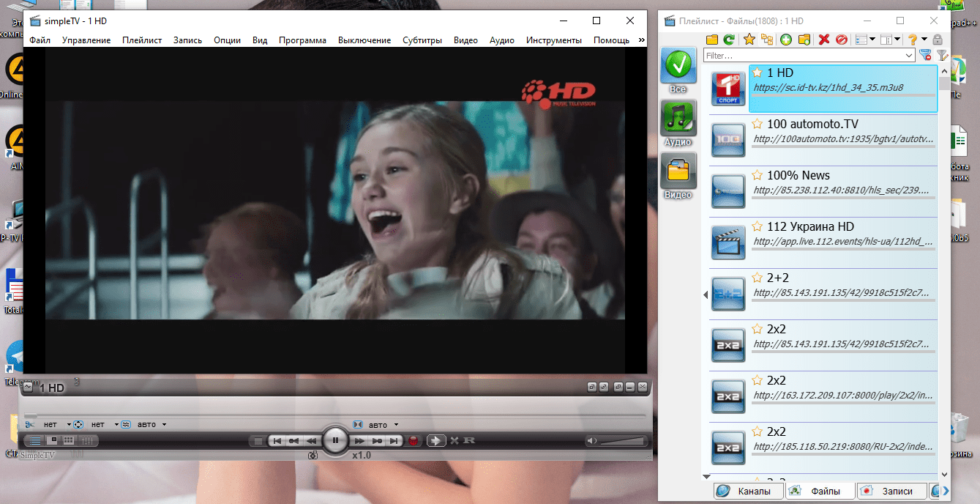
Task: Open the Файл menu
Action: pyautogui.click(x=40, y=40)
